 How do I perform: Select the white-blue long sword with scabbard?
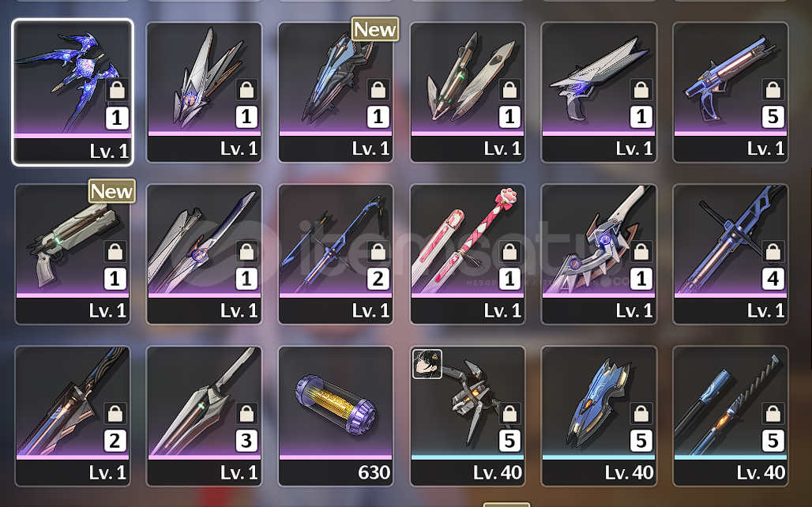coord(204,253)
